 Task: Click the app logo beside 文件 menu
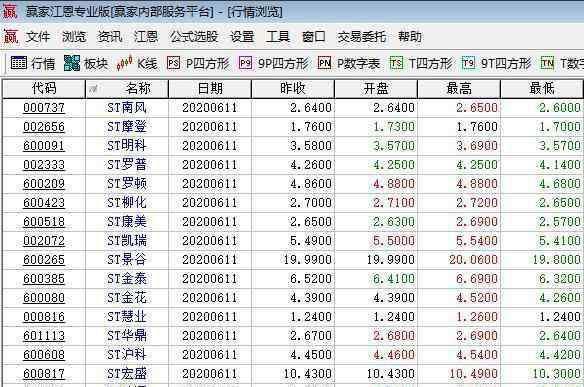pyautogui.click(x=11, y=37)
